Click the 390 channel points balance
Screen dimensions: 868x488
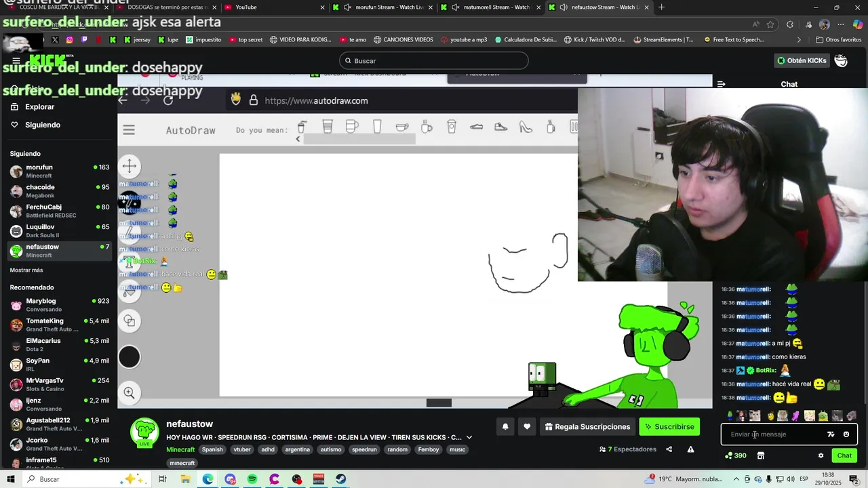(x=736, y=455)
